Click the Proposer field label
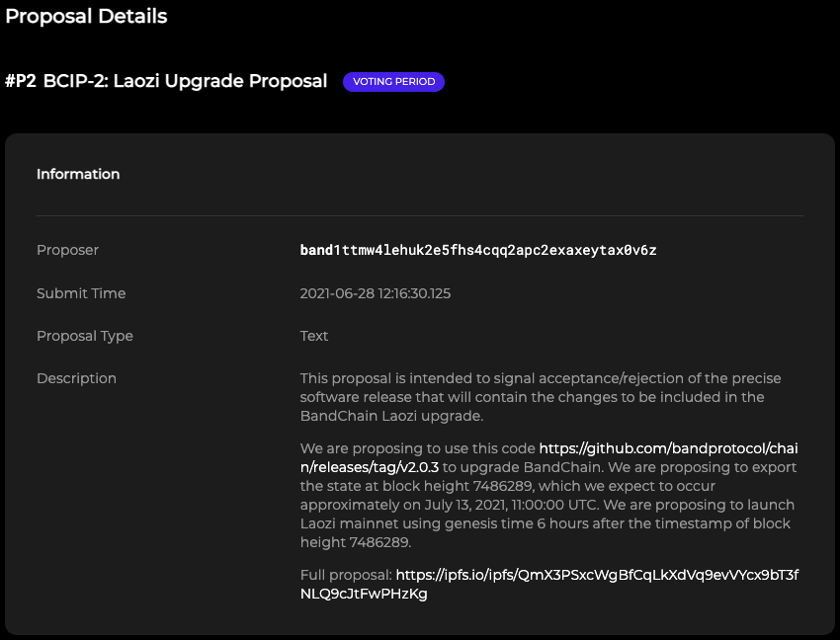Image resolution: width=840 pixels, height=640 pixels. [x=67, y=251]
